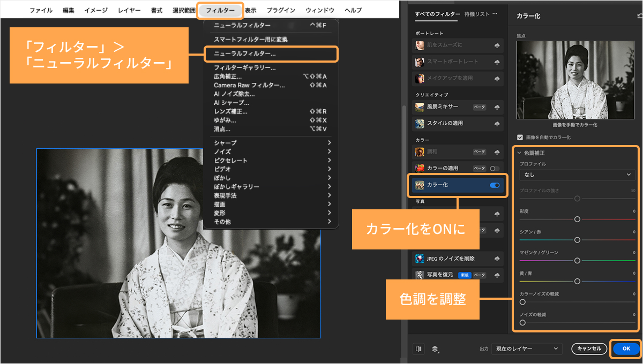Turn off the カラー化 toggle switch
643x364 pixels.
(x=495, y=185)
